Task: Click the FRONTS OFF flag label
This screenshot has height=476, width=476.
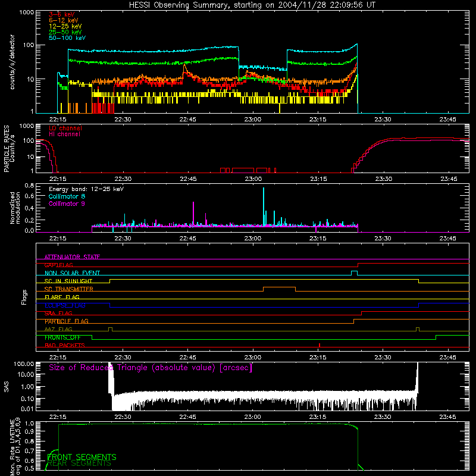Action: [62, 337]
